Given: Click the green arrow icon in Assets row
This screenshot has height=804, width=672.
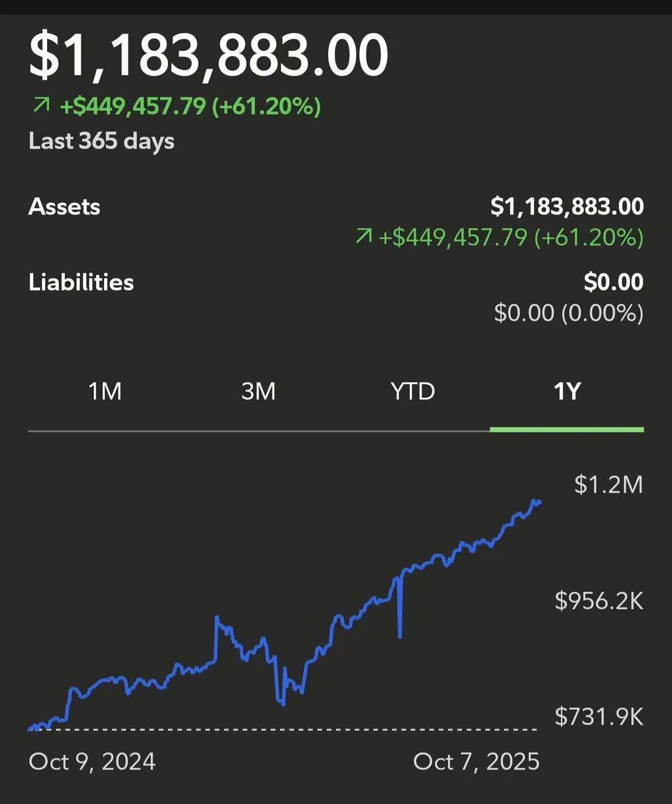Looking at the screenshot, I should (363, 237).
